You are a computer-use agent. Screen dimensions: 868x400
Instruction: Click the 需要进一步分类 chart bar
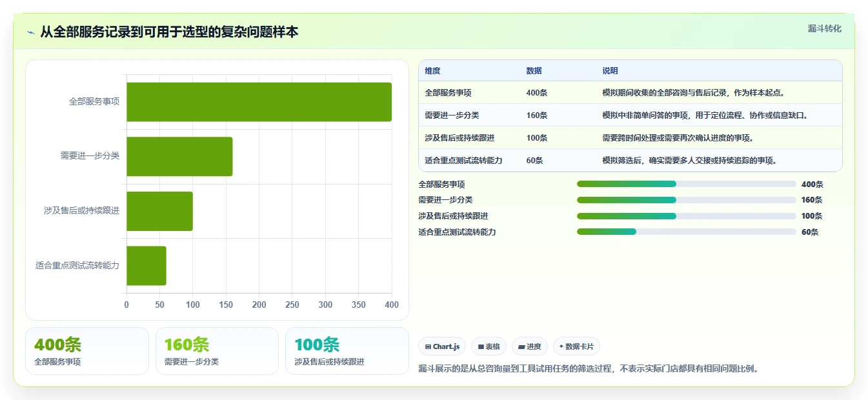tap(179, 156)
